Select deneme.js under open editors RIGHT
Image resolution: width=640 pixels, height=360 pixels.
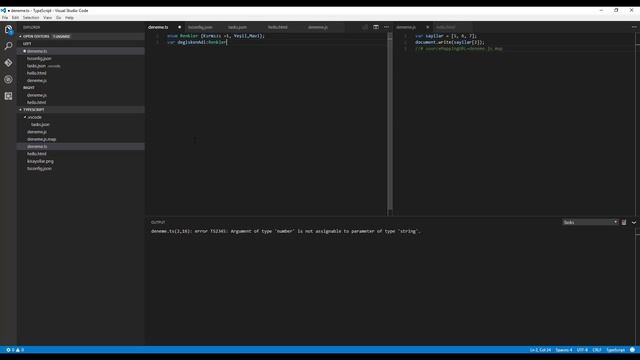80,95
